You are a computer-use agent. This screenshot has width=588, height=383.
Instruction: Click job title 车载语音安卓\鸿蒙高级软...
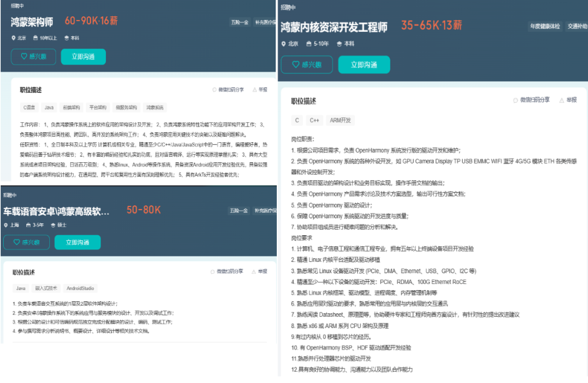point(56,211)
